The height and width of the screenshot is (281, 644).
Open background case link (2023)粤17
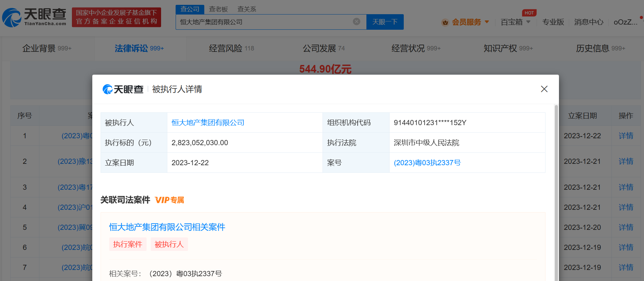point(75,187)
